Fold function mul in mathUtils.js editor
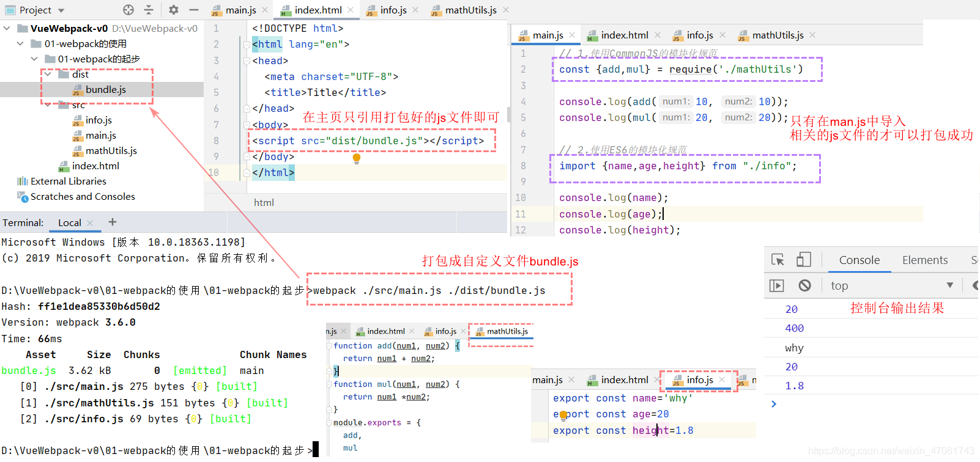Screen dimensions: 980x462 click(x=330, y=384)
